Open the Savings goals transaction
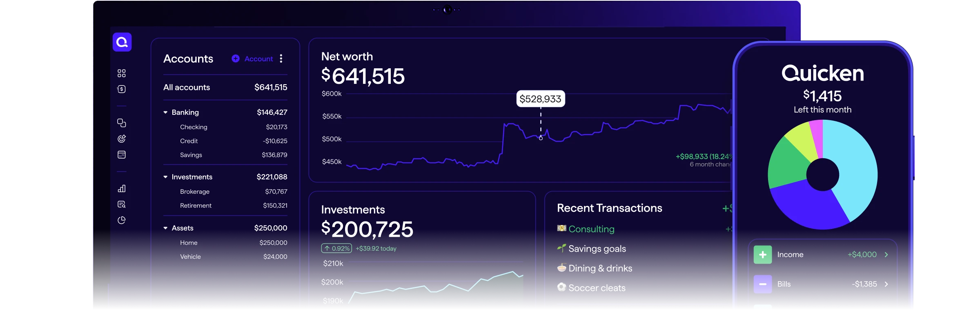Viewport: 980px width, 327px height. point(597,249)
